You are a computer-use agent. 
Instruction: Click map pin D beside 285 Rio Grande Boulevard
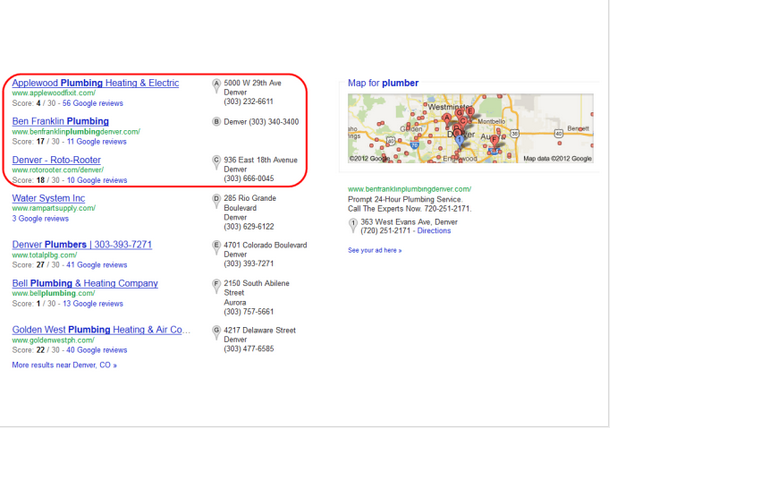click(x=216, y=201)
